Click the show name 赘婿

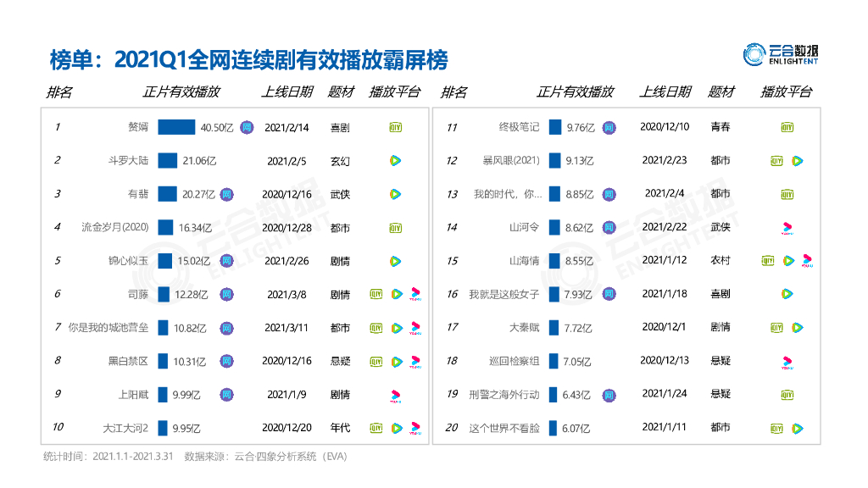point(138,127)
